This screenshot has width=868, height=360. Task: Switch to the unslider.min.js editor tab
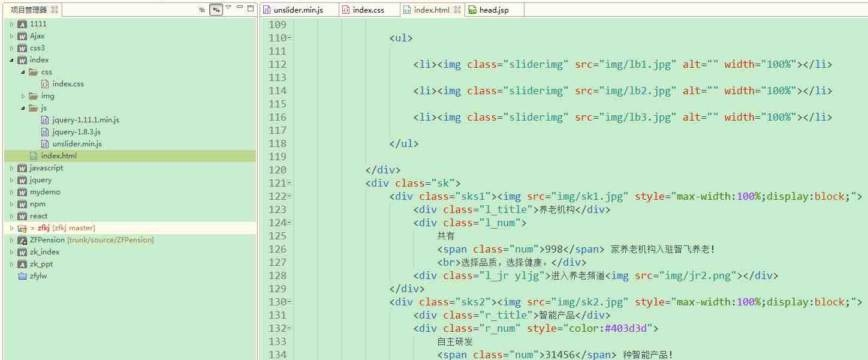coord(297,10)
